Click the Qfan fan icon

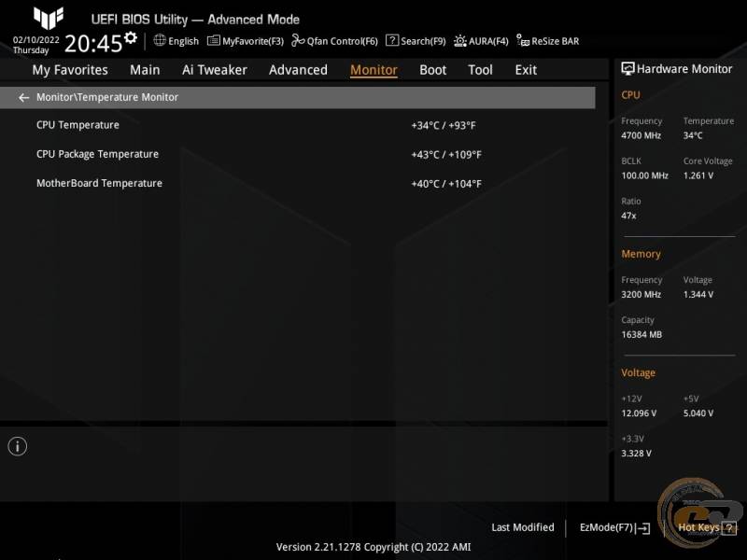298,40
